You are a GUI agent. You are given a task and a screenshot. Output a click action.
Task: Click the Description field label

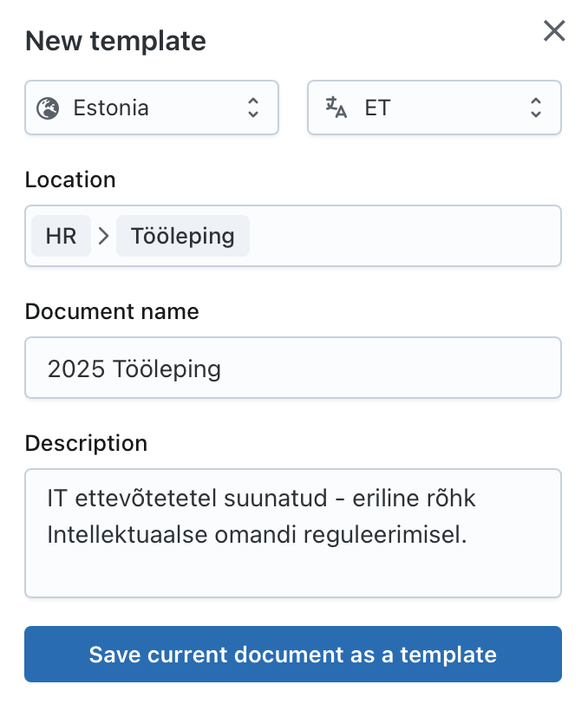[x=86, y=443]
